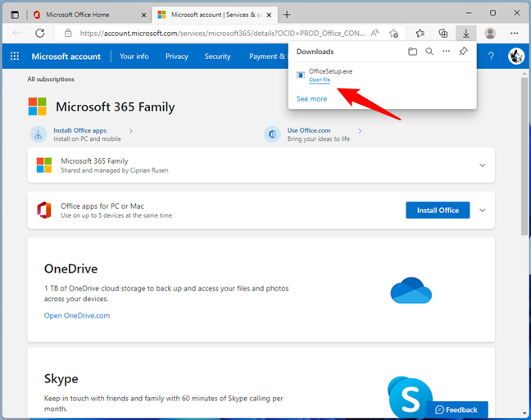Click Open file under OfficeSetup.exe

click(320, 80)
